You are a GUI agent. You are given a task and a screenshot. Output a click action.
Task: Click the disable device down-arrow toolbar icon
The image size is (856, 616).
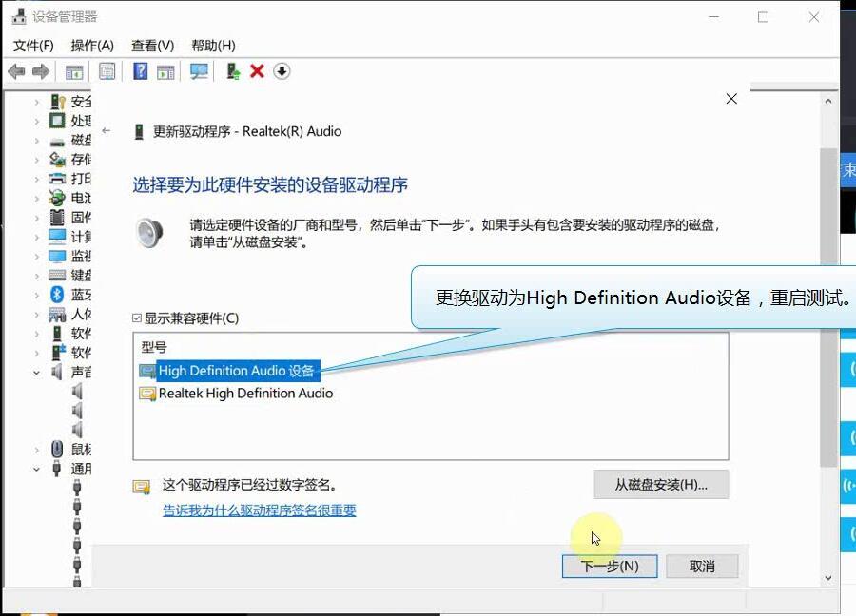(282, 71)
